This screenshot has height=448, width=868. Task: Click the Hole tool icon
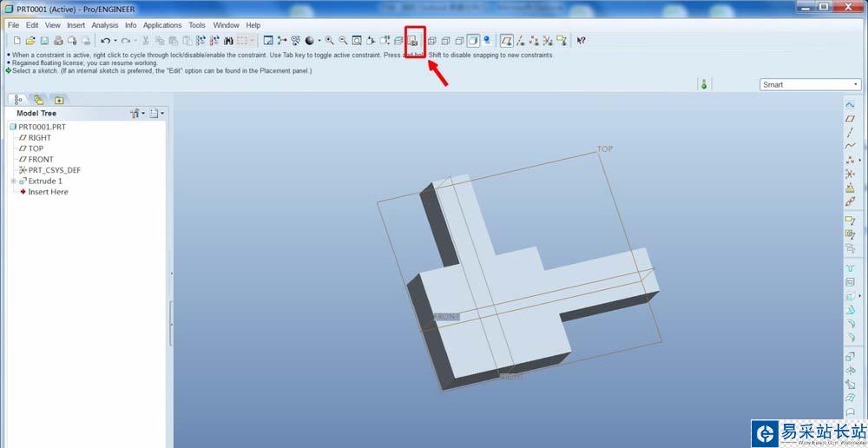[851, 268]
